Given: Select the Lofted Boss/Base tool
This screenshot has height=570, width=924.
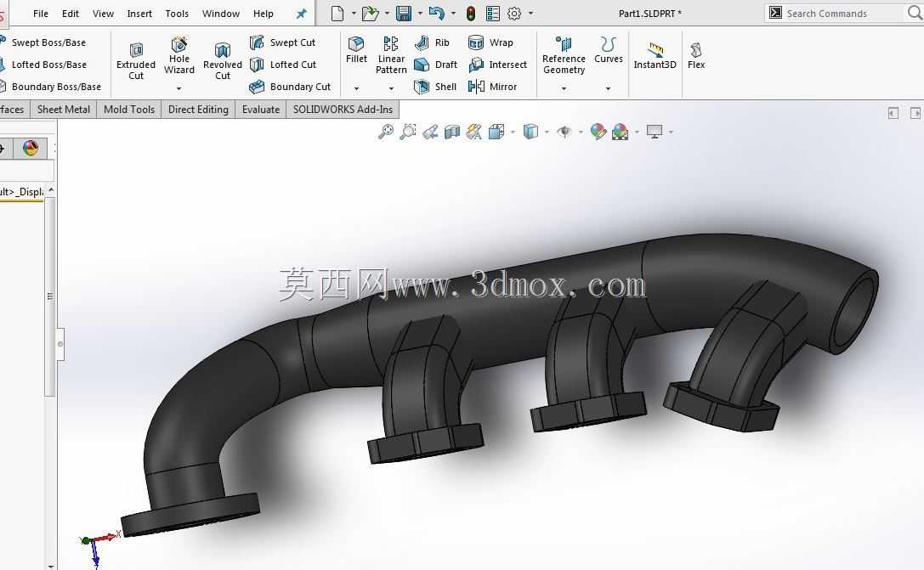Looking at the screenshot, I should [x=44, y=65].
